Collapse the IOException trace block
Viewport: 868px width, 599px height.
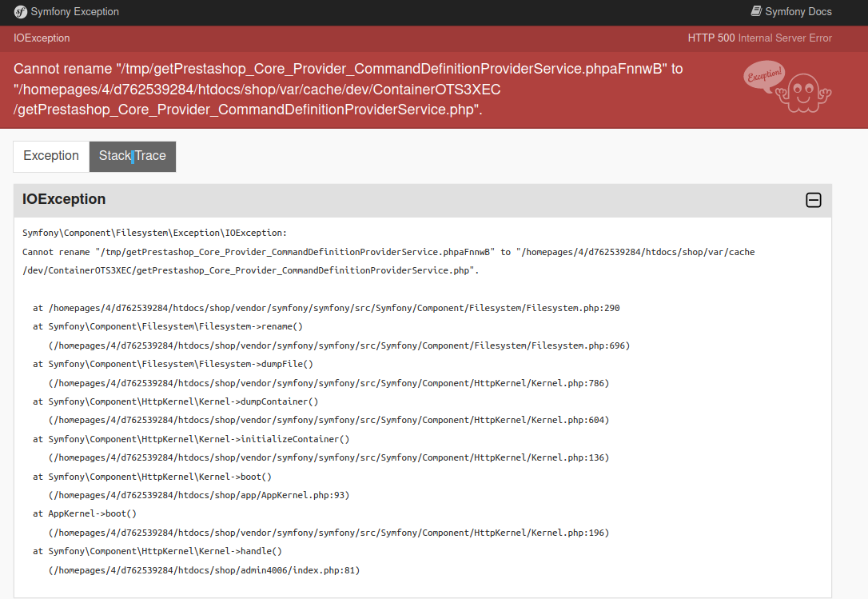813,200
